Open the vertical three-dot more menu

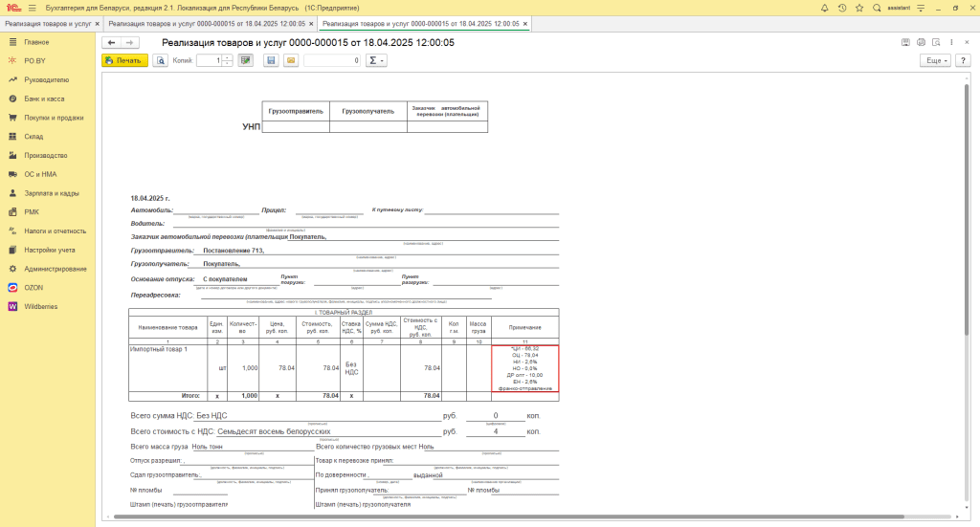pyautogui.click(x=951, y=42)
